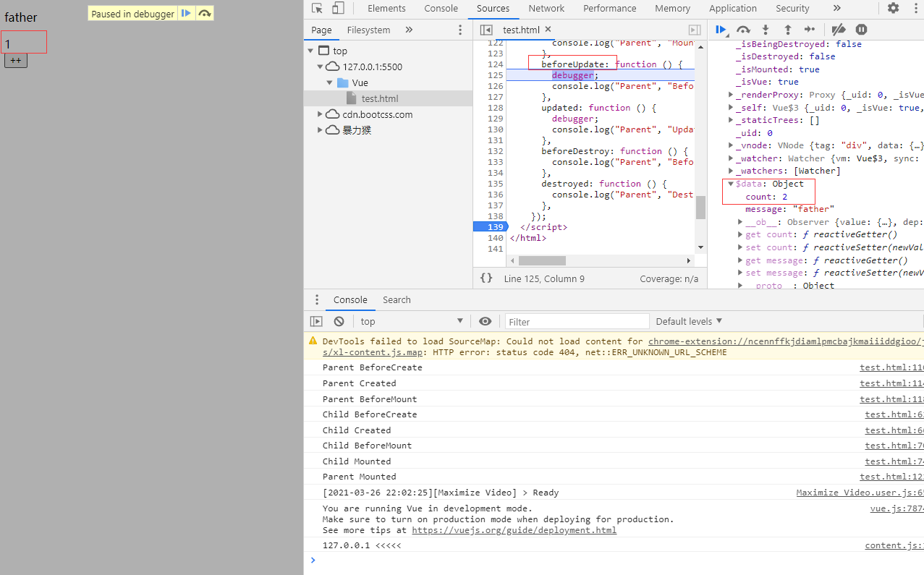Focus the console Filter field
Viewport: 924px width, 575px height.
tap(577, 322)
